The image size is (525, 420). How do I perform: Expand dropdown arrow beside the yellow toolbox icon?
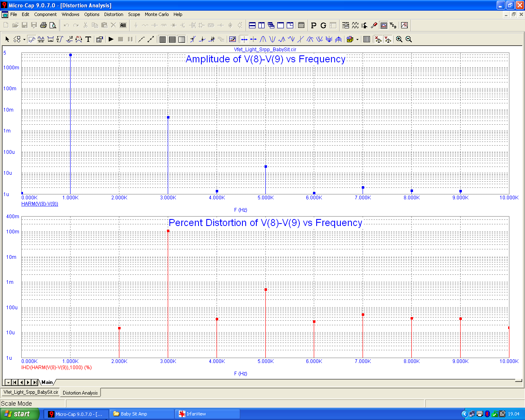358,39
